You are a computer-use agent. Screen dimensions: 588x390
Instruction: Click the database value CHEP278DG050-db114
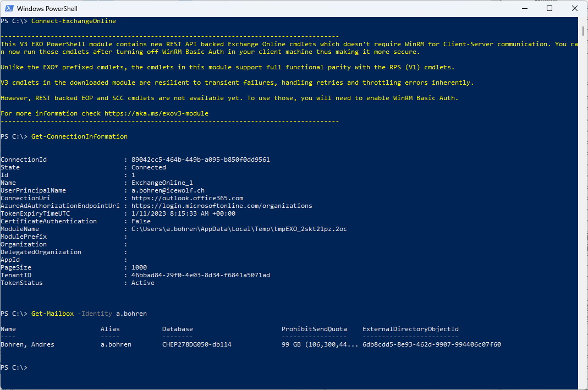197,344
